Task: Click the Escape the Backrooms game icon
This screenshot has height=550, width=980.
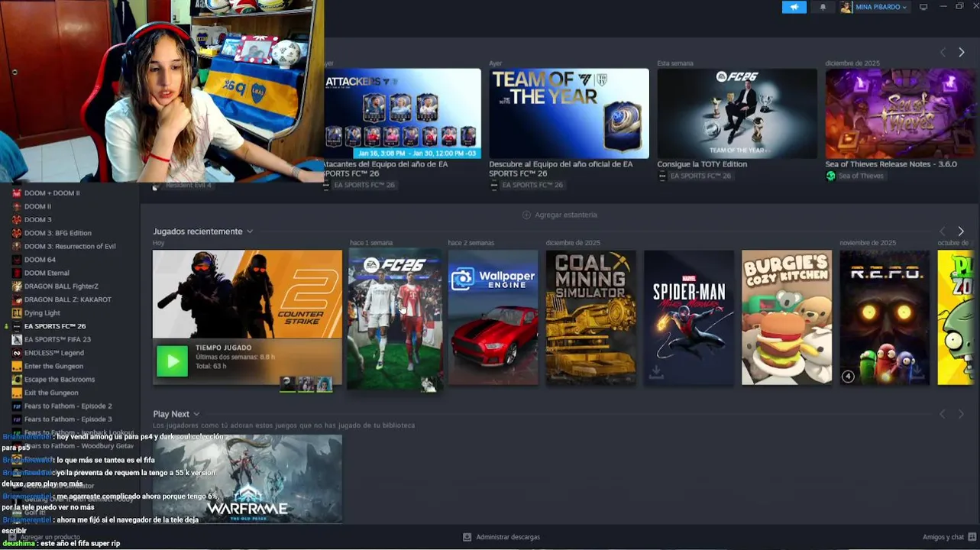Action: pos(17,380)
